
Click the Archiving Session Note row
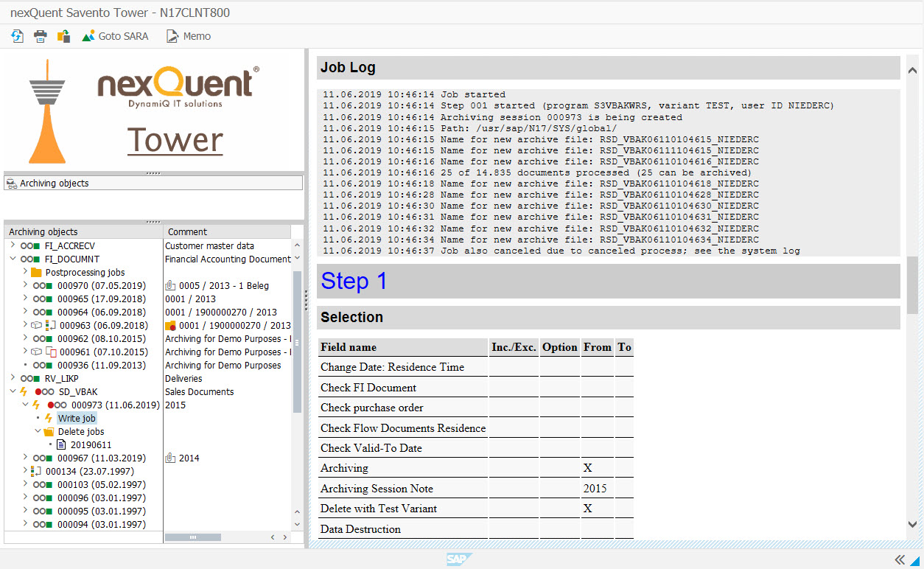[476, 488]
